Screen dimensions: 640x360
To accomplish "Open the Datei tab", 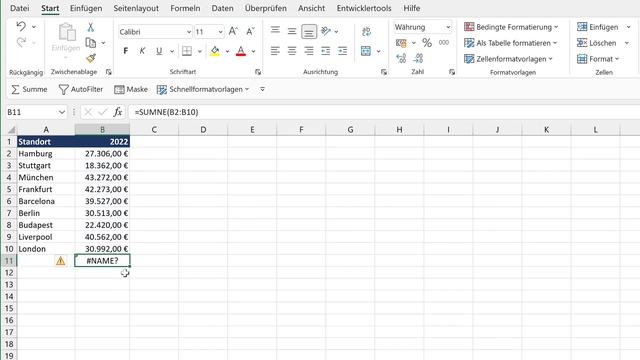I will tap(20, 8).
